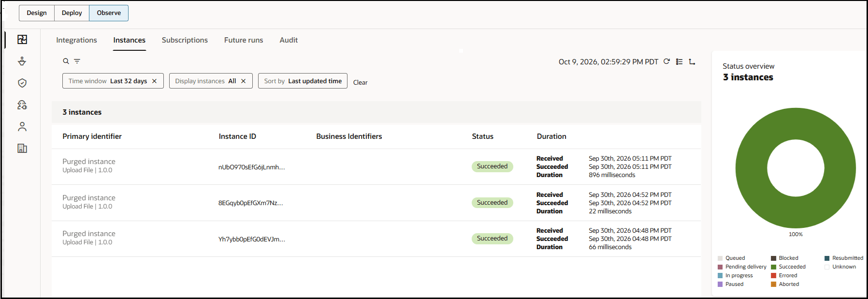Image resolution: width=868 pixels, height=299 pixels.
Task: Click the Unknown legend swatch
Action: pos(827,267)
